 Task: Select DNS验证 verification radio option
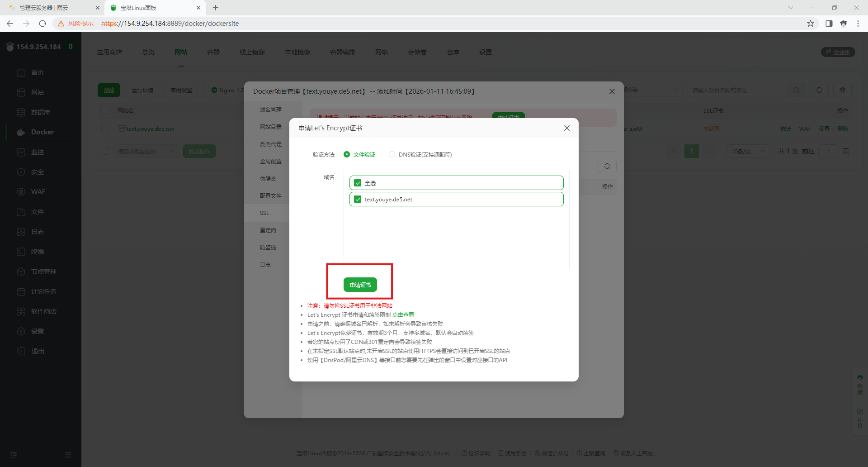pyautogui.click(x=392, y=154)
